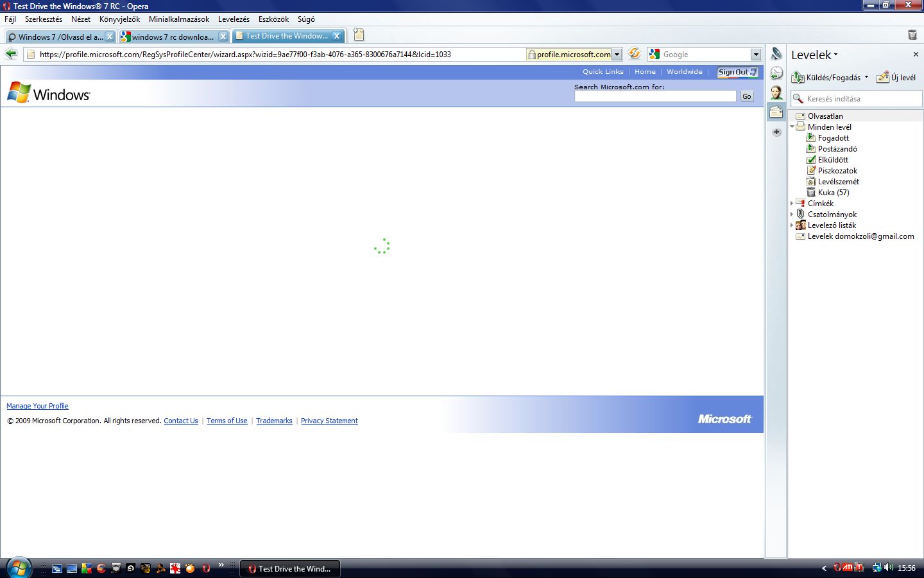This screenshot has width=924, height=578.
Task: Click the Opera feeds/reload icon beside address bar
Action: (635, 54)
